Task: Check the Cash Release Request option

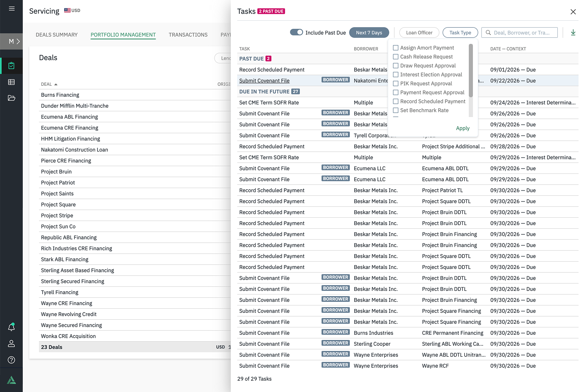Action: [396, 57]
